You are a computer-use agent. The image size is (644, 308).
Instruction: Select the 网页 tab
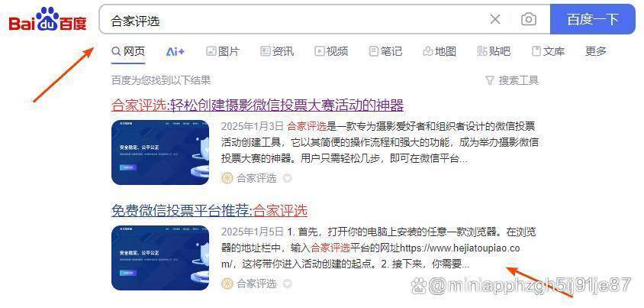tap(128, 51)
